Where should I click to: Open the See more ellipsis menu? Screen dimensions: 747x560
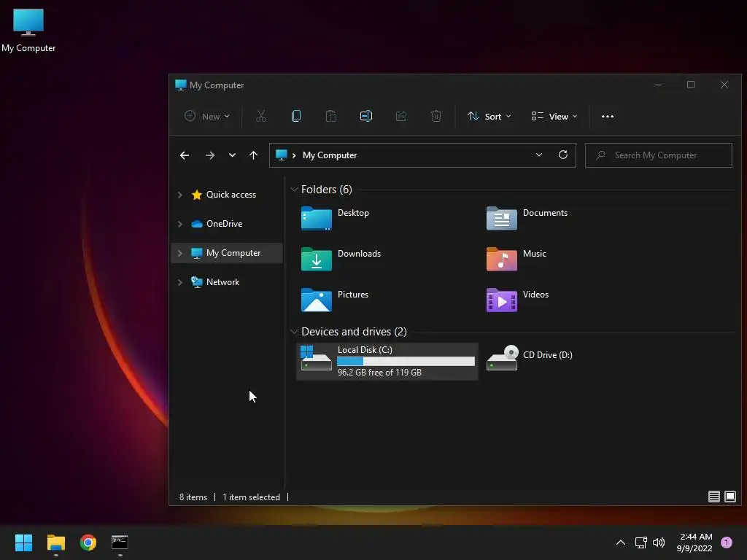point(608,116)
